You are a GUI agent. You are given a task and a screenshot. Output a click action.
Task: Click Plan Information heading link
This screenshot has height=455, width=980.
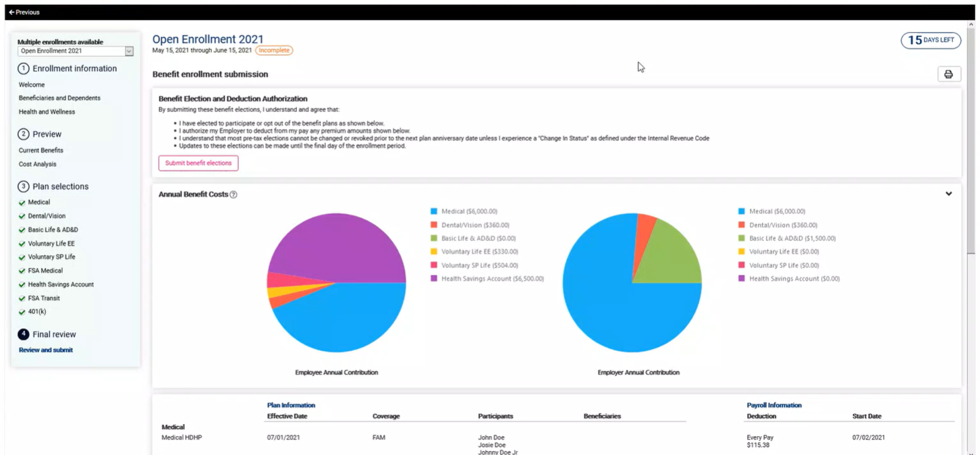point(291,406)
